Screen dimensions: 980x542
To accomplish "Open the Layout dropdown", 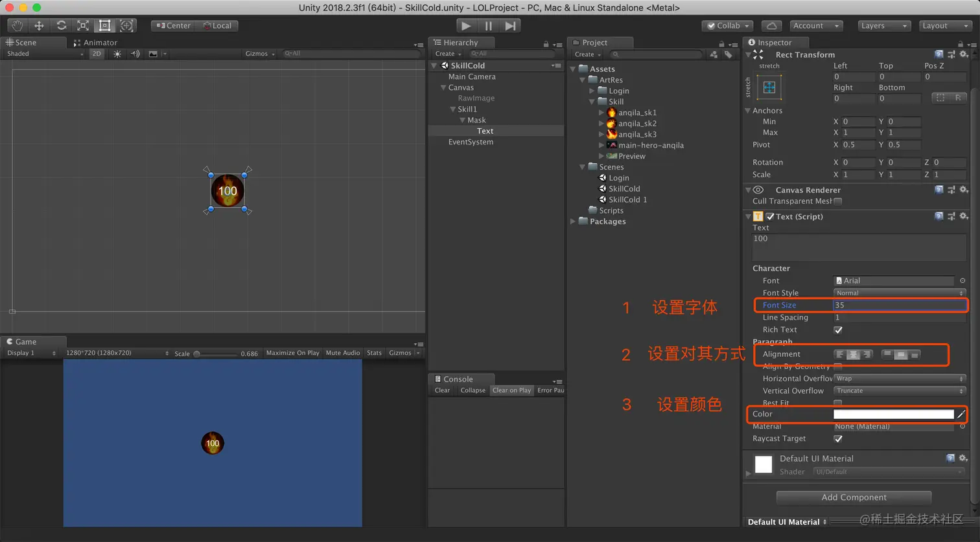I will tap(946, 26).
